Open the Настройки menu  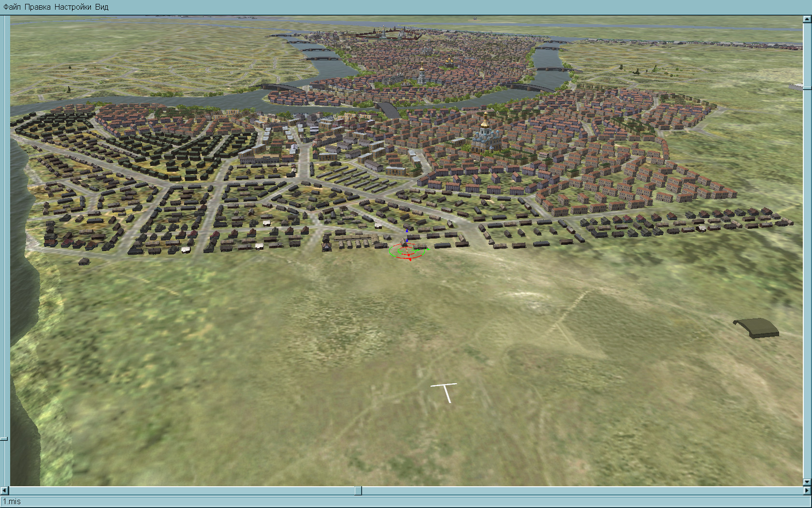click(72, 7)
